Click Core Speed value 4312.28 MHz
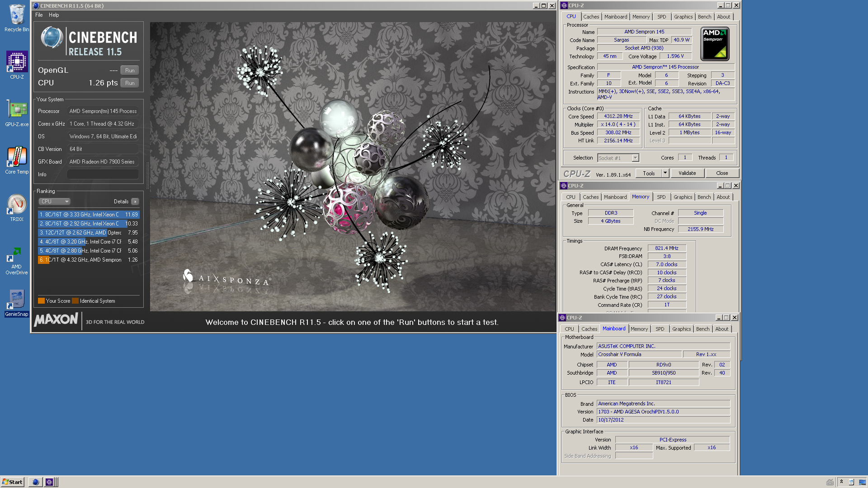868x488 pixels. pyautogui.click(x=618, y=117)
